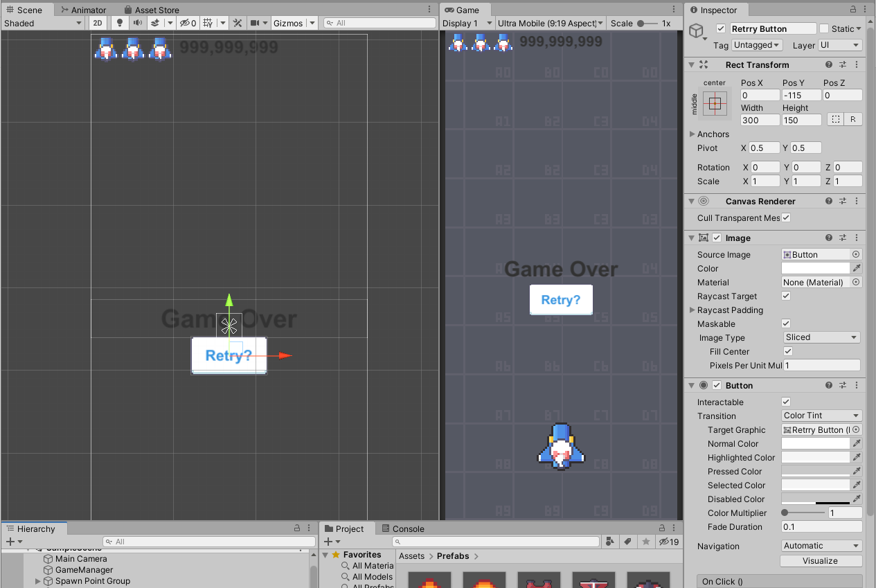Use Image Color eyedropper
The height and width of the screenshot is (588, 876).
(x=857, y=269)
